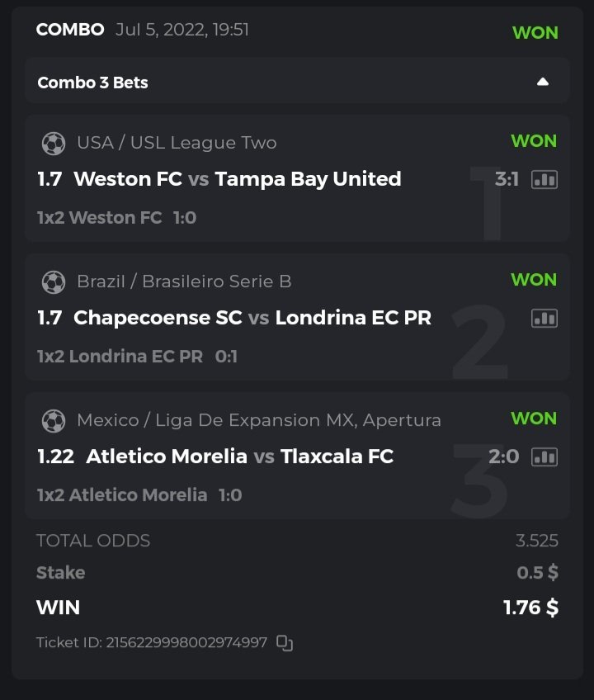Open Weston FC vs Tampa Bay United match
Viewport: 594px width, 700px height.
click(237, 179)
